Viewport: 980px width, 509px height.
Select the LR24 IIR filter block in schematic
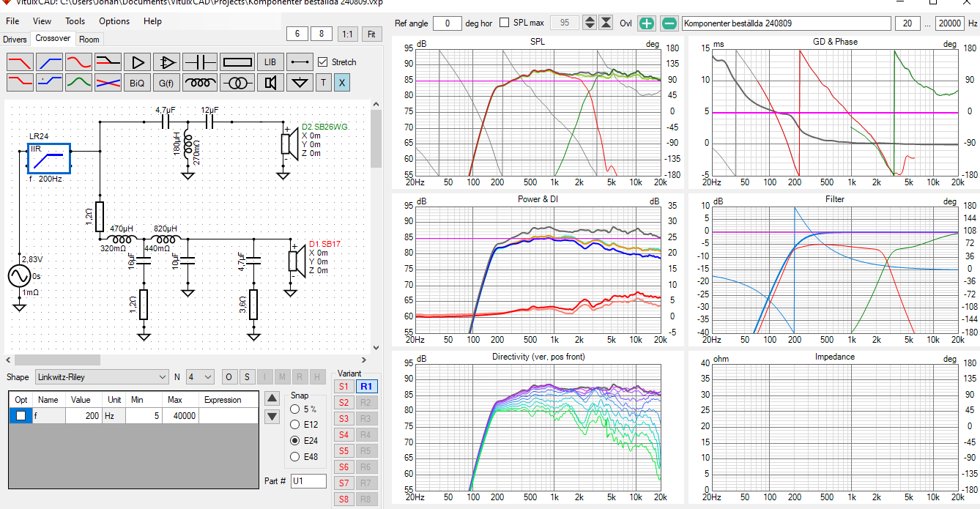(48, 158)
